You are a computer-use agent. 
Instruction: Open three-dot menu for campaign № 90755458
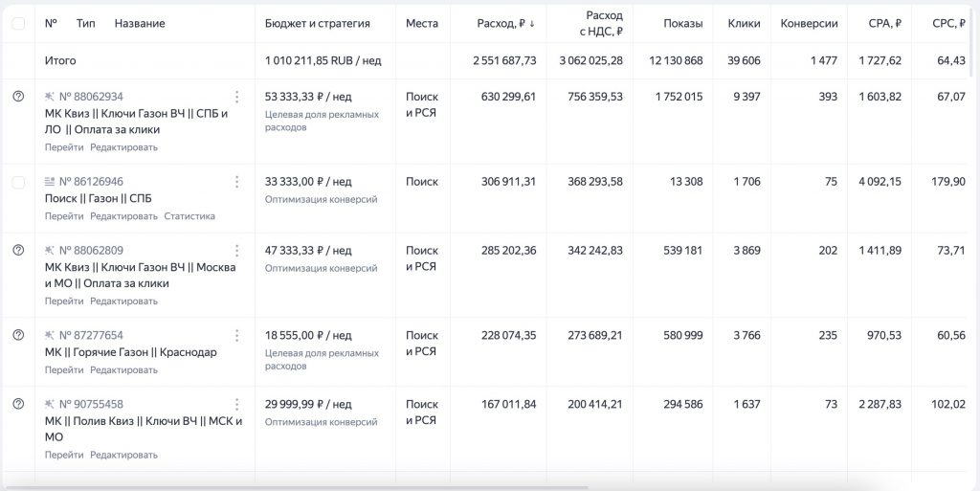pos(236,404)
